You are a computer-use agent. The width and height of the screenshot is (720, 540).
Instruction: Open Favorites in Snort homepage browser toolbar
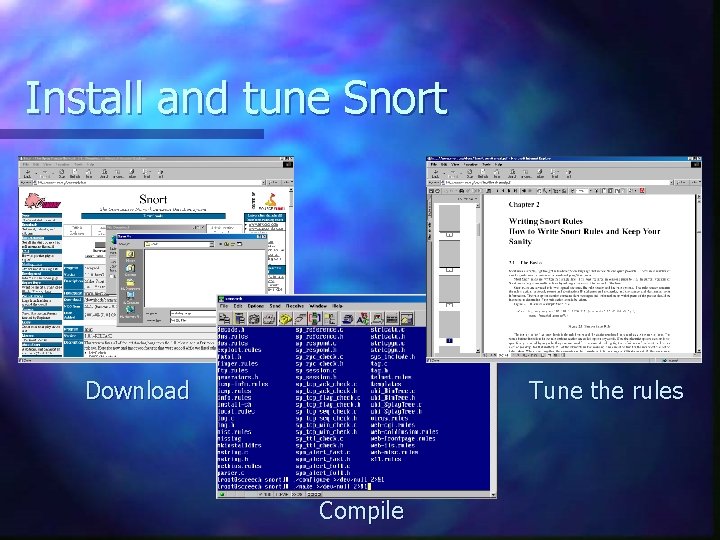[118, 174]
